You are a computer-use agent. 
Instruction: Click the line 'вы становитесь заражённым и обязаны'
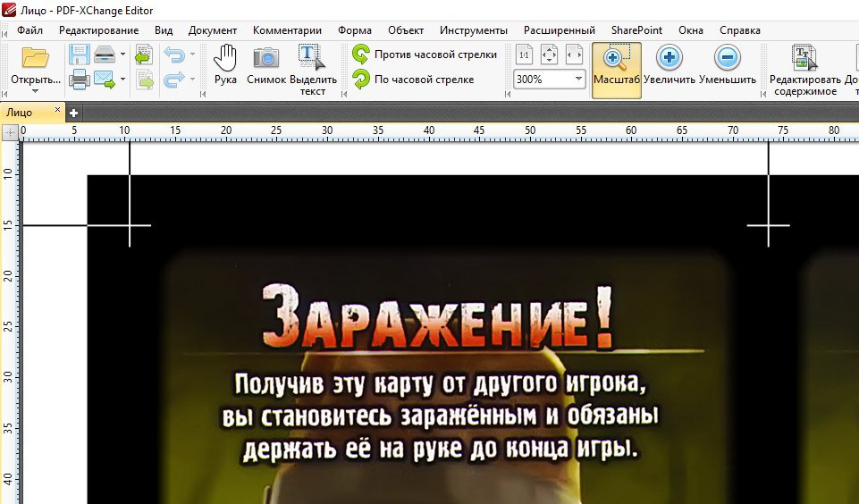pyautogui.click(x=441, y=416)
